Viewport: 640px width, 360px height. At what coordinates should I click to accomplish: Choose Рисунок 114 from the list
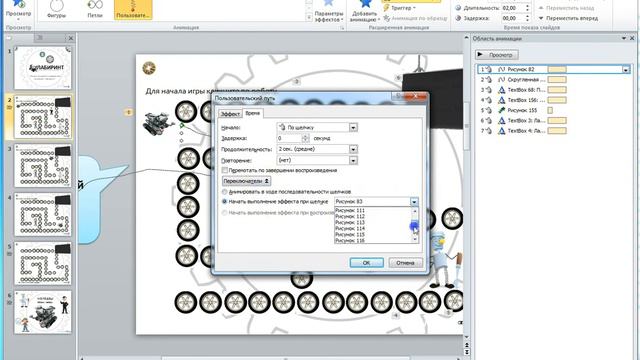pyautogui.click(x=350, y=229)
